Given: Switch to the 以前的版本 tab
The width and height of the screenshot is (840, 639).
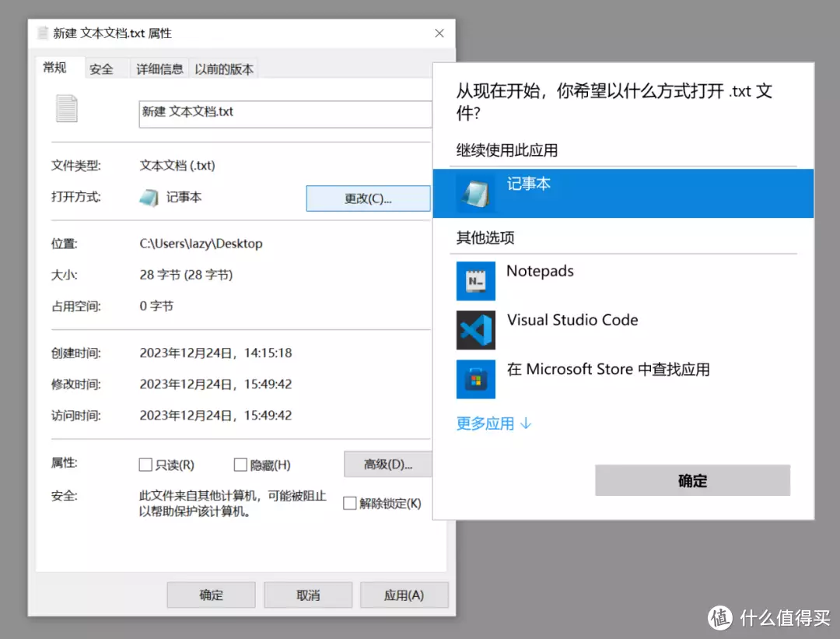Looking at the screenshot, I should [x=224, y=68].
